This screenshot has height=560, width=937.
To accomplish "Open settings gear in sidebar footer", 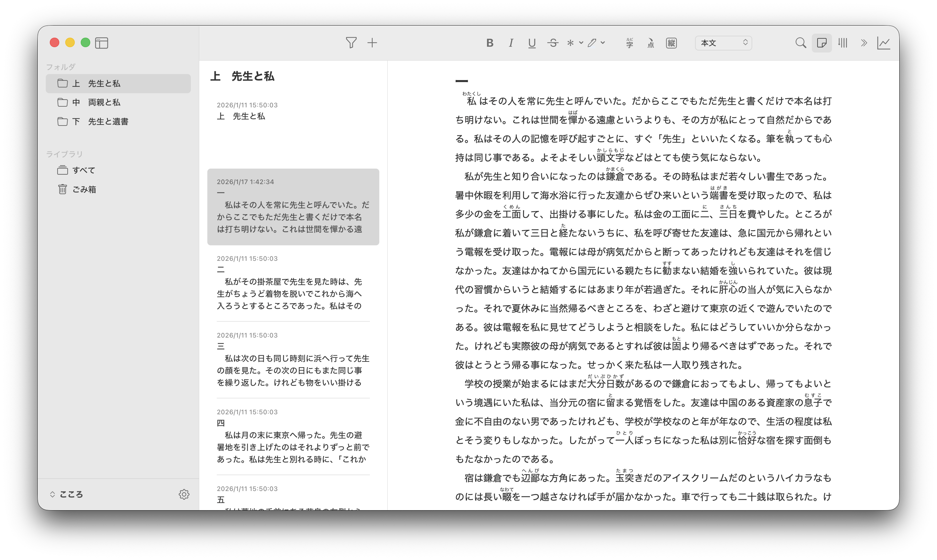I will click(x=184, y=494).
